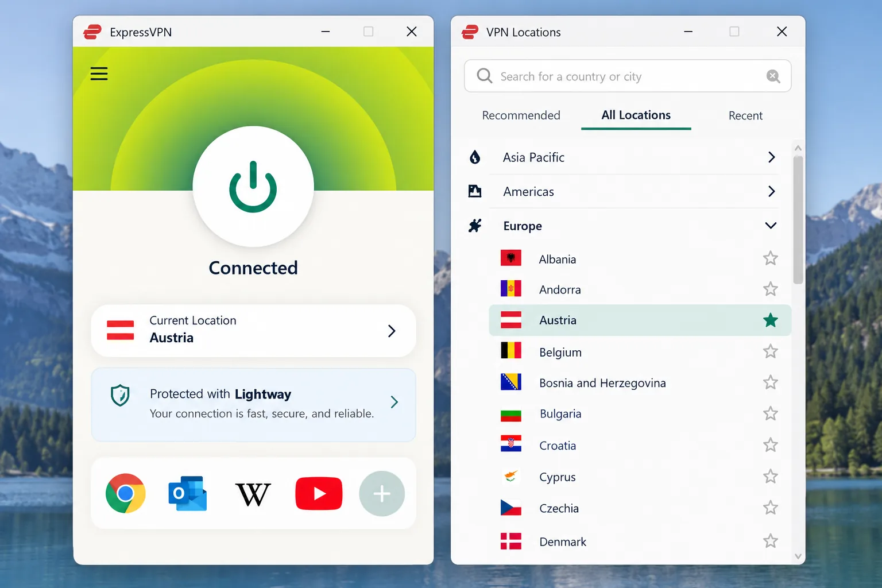Select Andorra flag icon

click(510, 289)
